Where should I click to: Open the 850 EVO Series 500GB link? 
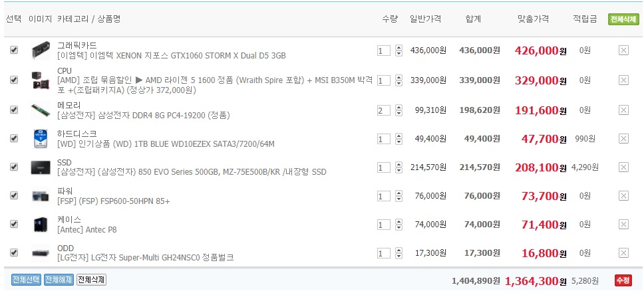point(192,172)
